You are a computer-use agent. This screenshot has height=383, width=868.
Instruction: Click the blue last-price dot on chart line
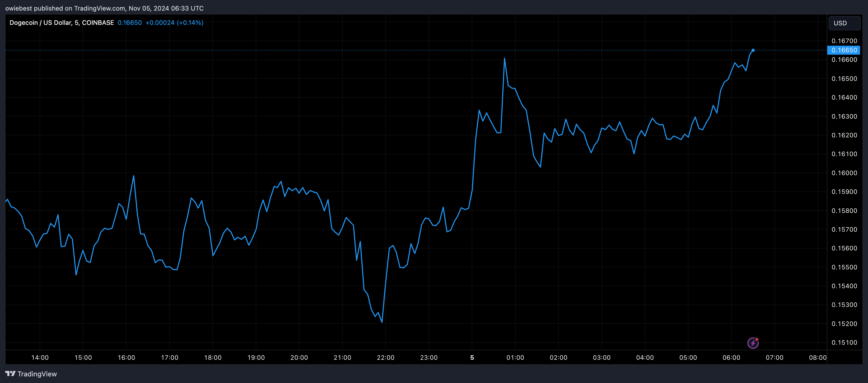coord(753,50)
